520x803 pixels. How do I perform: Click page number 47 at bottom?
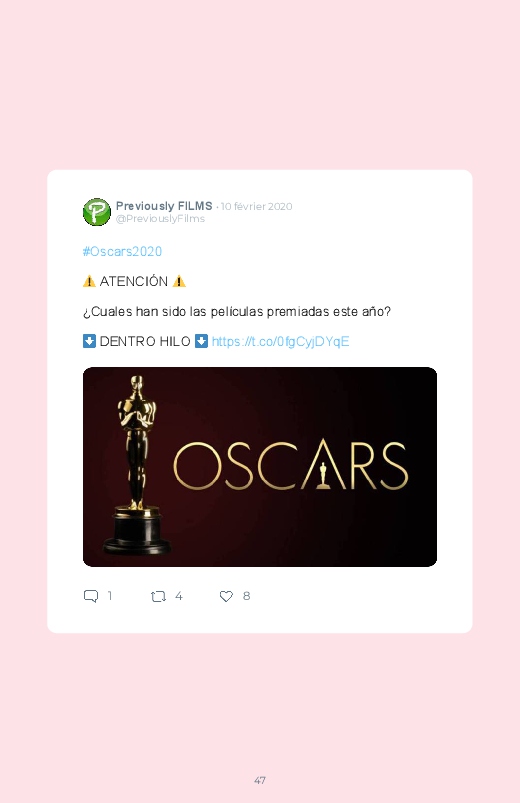(260, 780)
